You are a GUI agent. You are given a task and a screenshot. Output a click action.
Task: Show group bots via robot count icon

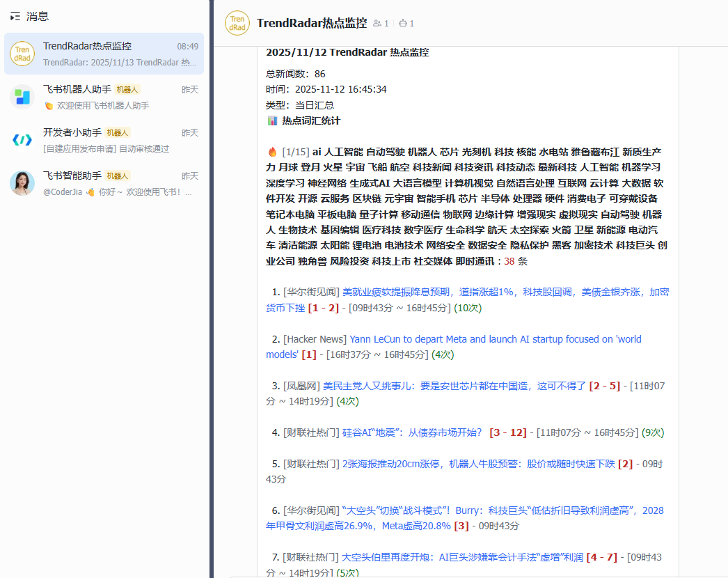[406, 24]
